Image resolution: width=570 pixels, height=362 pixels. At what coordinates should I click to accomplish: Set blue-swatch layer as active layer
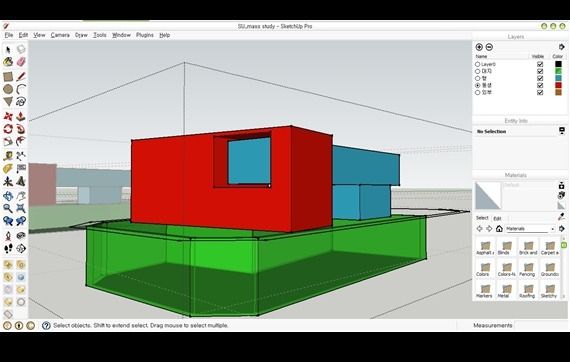point(478,79)
